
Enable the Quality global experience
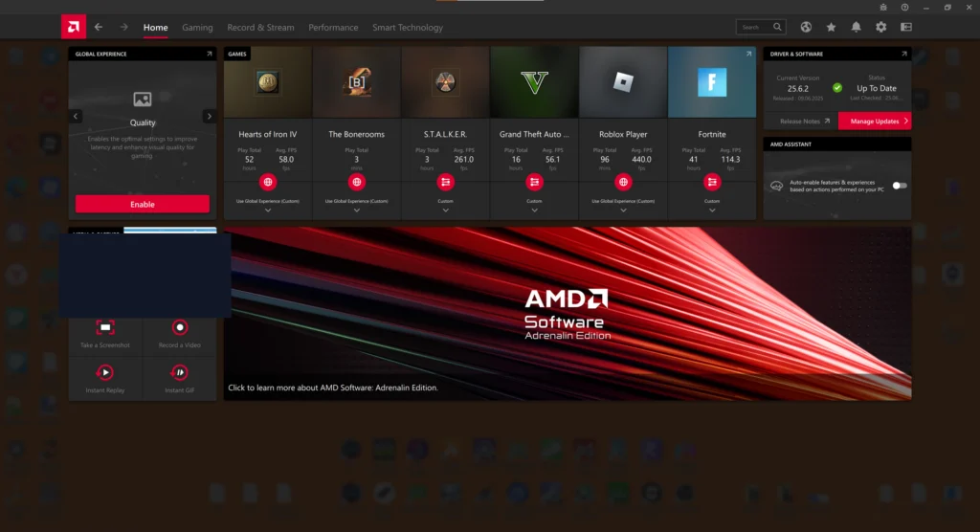(143, 204)
